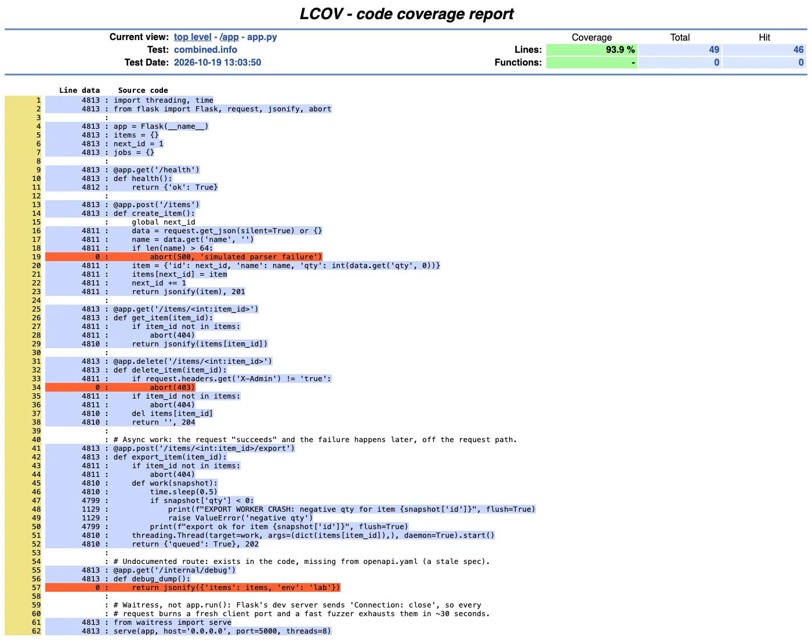
Task: Click hit count "4812" on line 11
Action: click(90, 187)
